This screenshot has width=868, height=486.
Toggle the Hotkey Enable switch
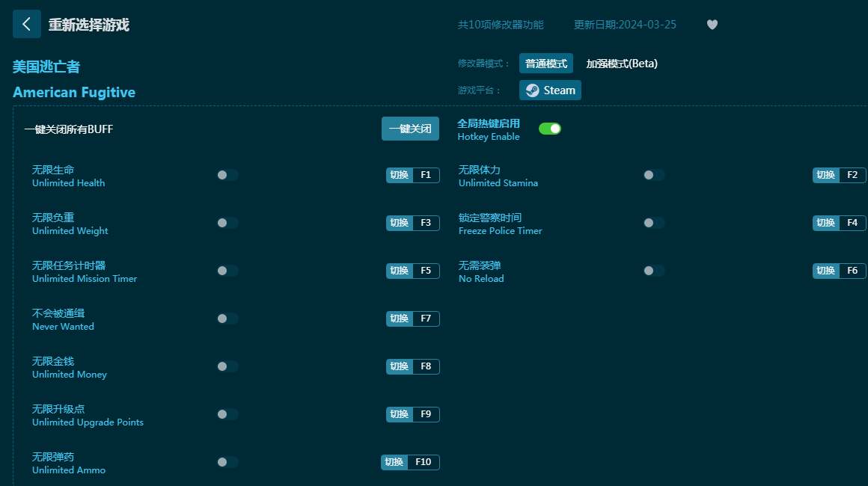coord(550,129)
